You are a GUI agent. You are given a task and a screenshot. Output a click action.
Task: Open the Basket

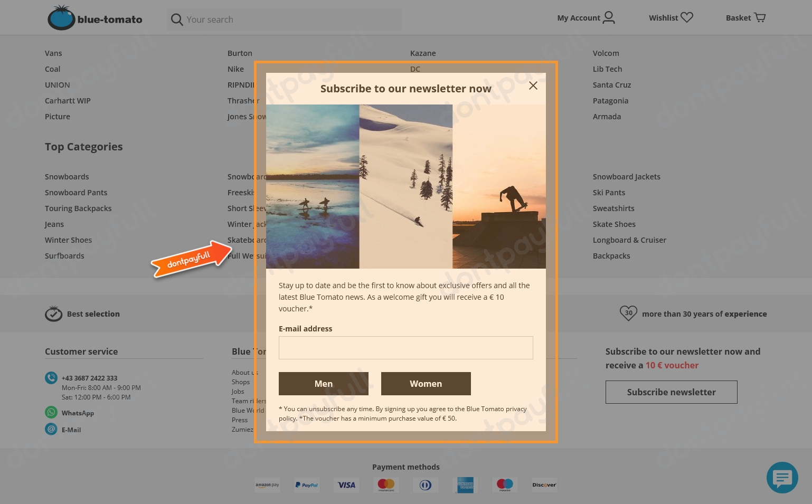pyautogui.click(x=745, y=17)
